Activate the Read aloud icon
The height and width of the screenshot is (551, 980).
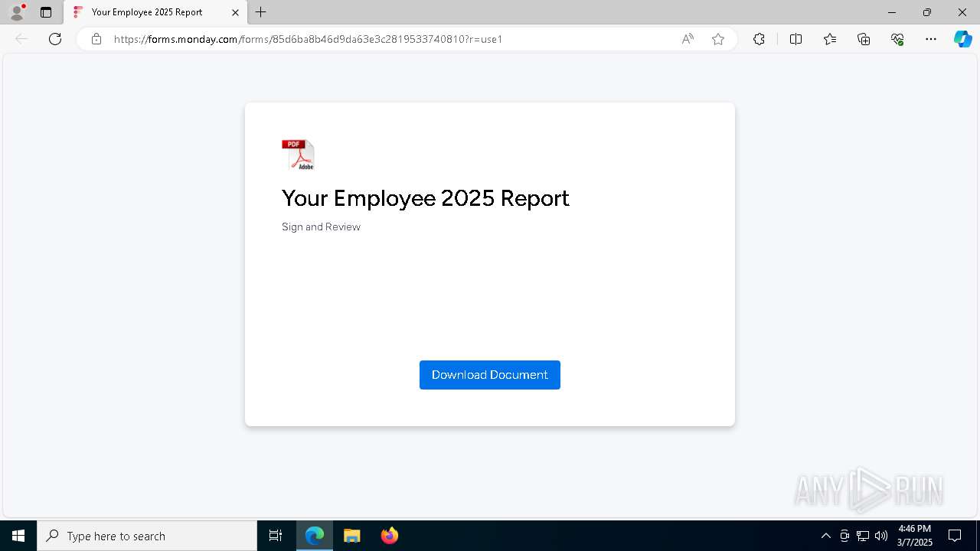(688, 39)
